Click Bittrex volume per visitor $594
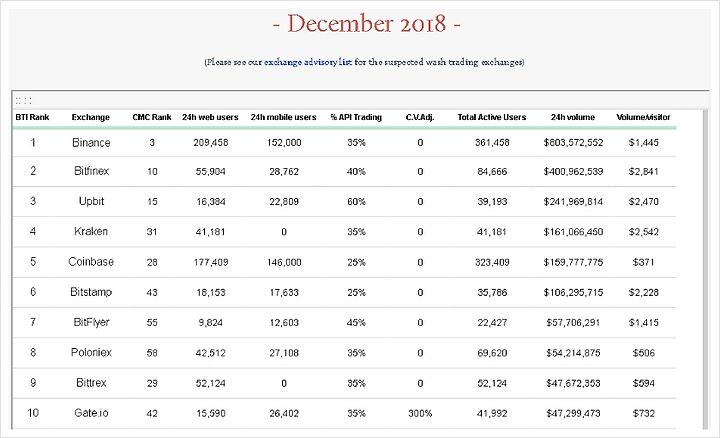Image resolution: width=720 pixels, height=438 pixels. [643, 383]
